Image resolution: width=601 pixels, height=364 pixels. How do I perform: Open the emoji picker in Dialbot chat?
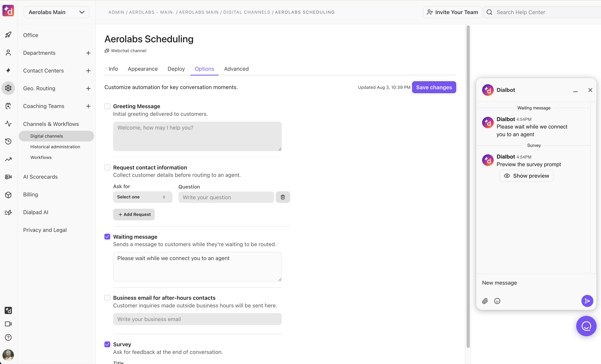pos(497,301)
